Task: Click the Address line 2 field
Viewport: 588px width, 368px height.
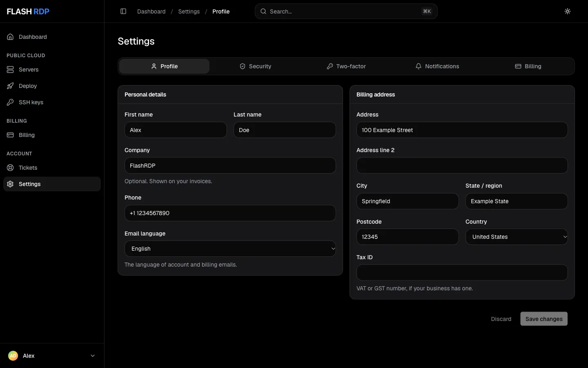Action: (x=462, y=166)
